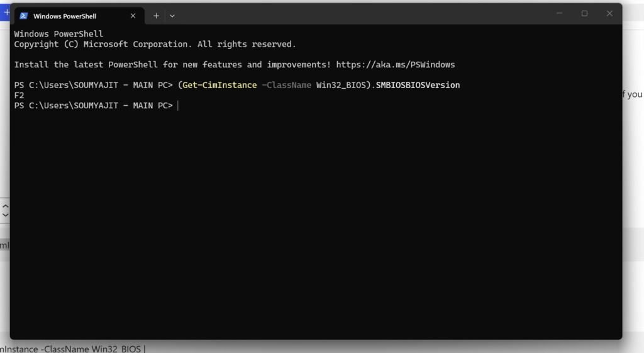Screen dimensions: 644x353
Task: Maximize the terminal window
Action: (x=584, y=13)
